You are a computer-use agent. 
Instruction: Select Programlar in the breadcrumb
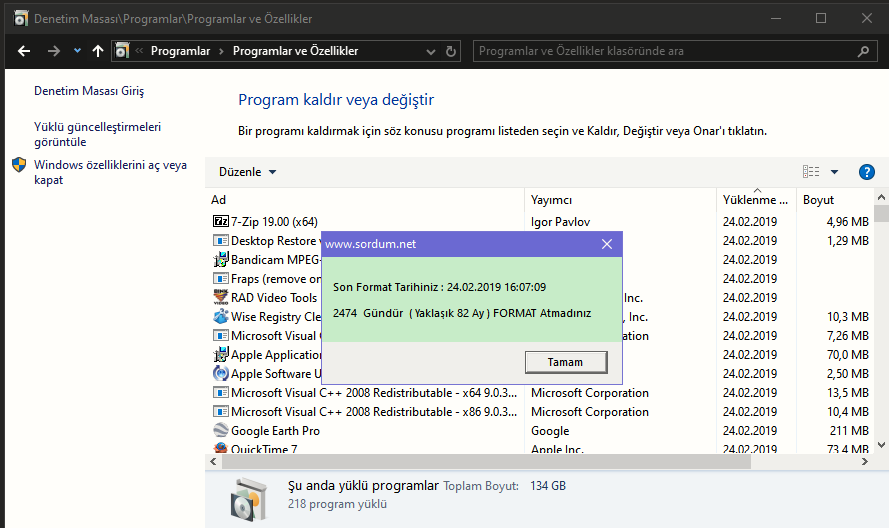pos(180,51)
